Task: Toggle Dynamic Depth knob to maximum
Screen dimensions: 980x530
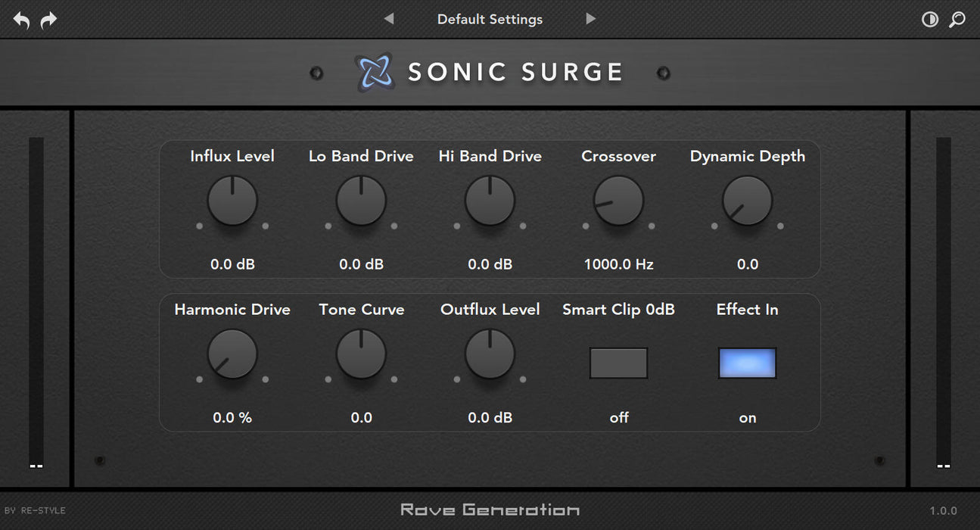Action: (x=747, y=201)
